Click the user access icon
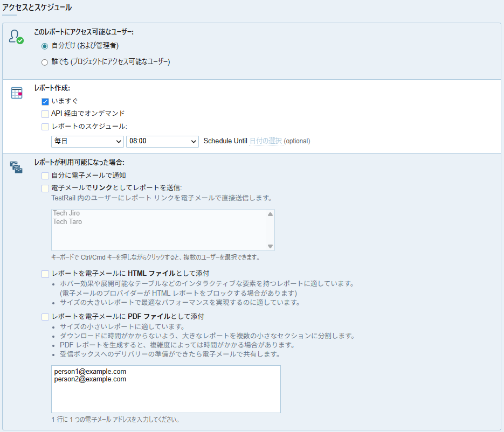This screenshot has width=504, height=432. (x=16, y=37)
